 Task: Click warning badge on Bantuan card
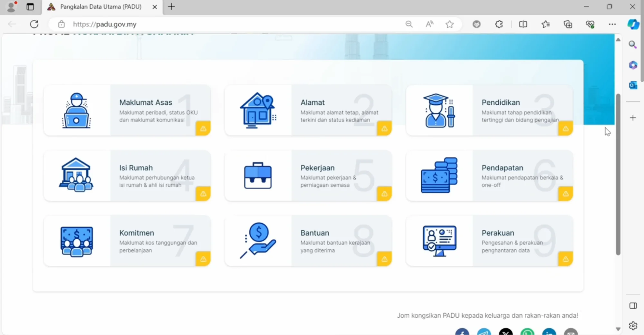(x=384, y=259)
